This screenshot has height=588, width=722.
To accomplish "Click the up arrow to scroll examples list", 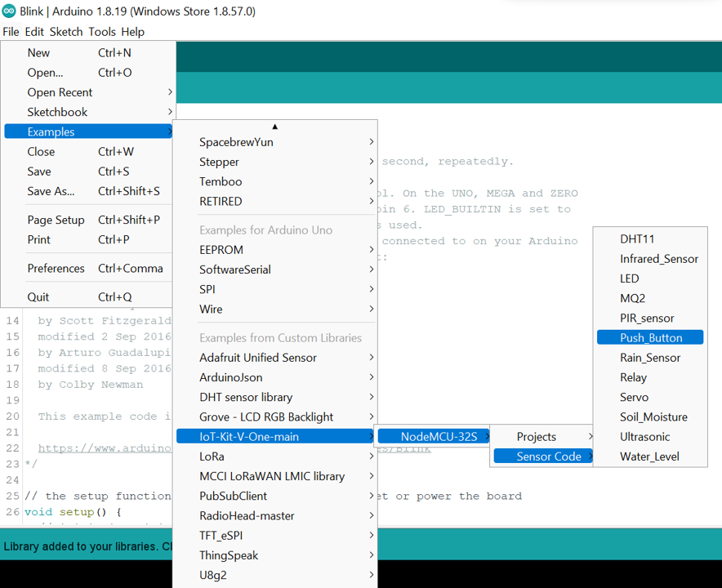I will [275, 126].
